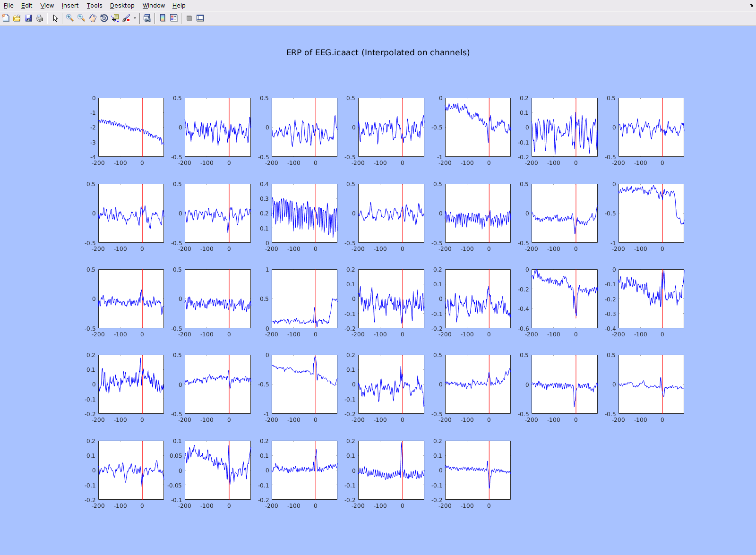Open the Tools menu
The width and height of the screenshot is (756, 555).
[94, 5]
